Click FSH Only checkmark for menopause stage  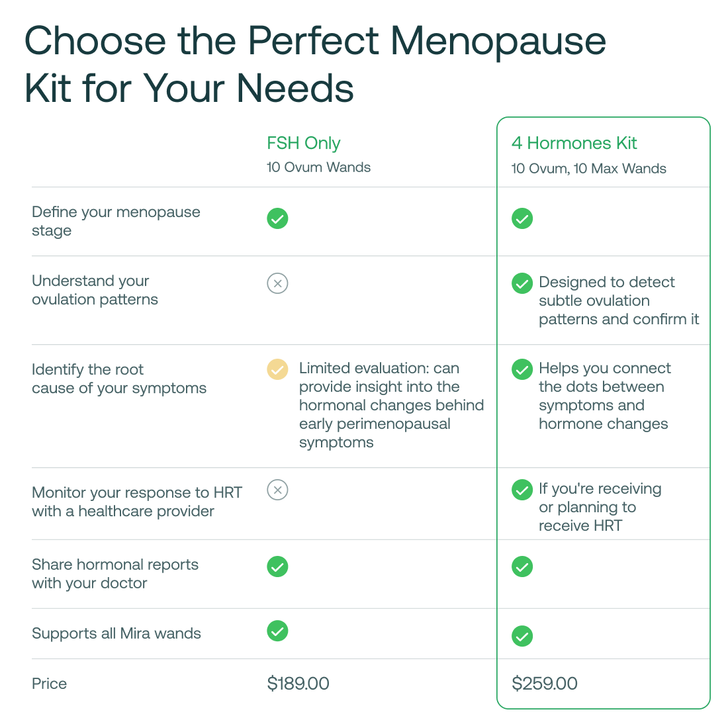click(x=277, y=218)
